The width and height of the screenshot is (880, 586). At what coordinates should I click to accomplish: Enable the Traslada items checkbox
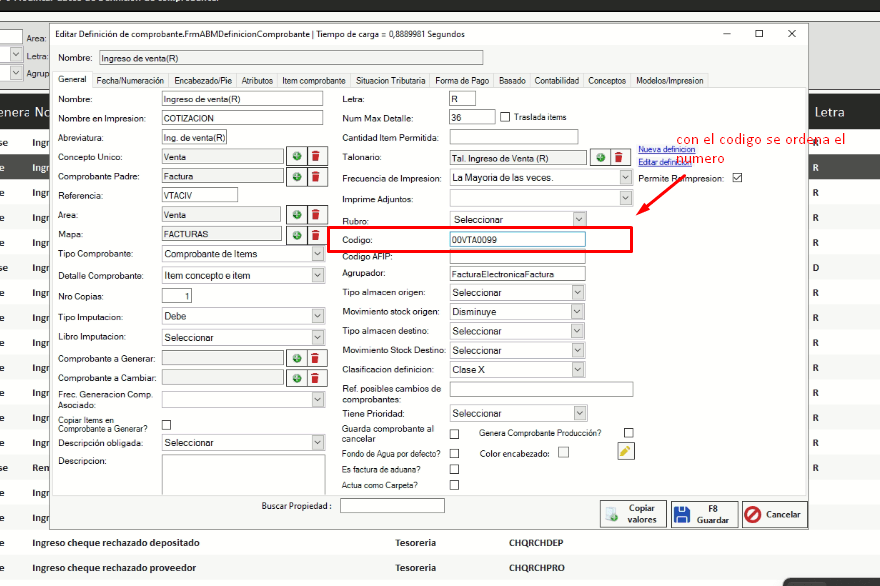click(505, 117)
